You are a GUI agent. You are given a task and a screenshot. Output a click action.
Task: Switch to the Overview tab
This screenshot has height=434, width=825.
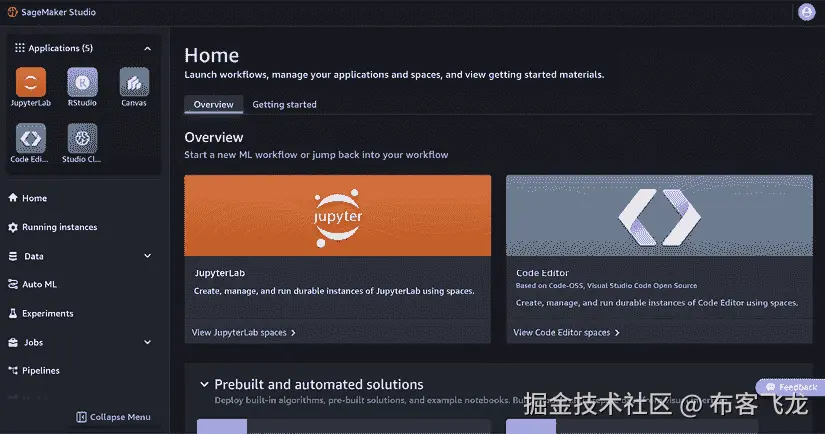pos(213,104)
